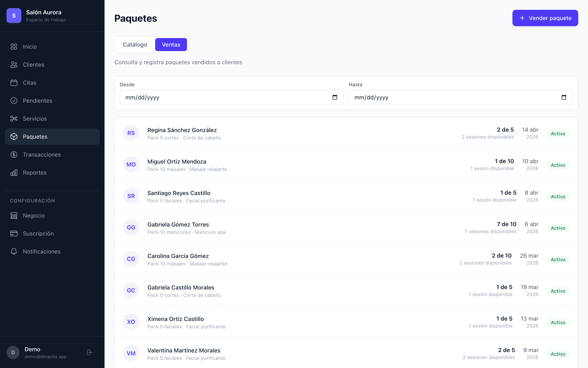
Task: Click the Salón Aurora S logo
Action: [x=14, y=16]
